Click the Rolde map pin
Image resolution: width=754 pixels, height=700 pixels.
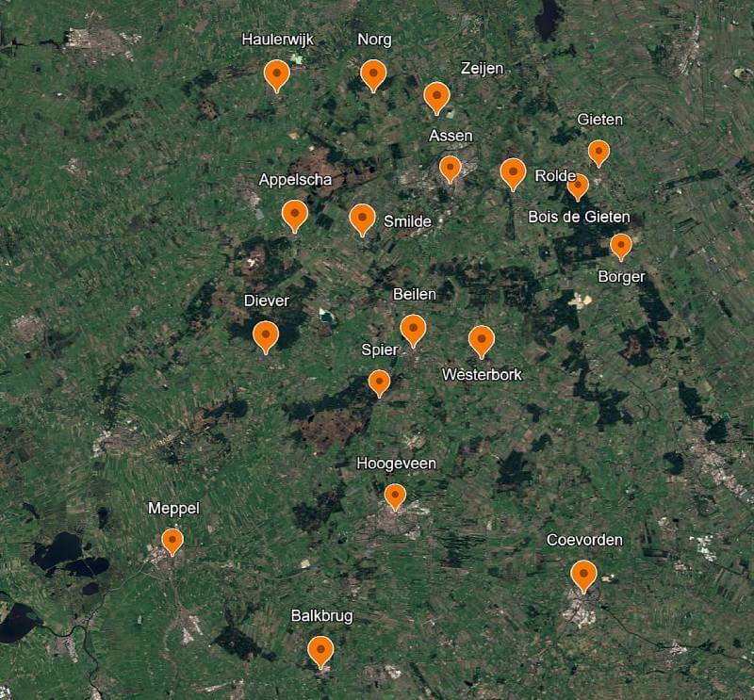[x=513, y=174]
